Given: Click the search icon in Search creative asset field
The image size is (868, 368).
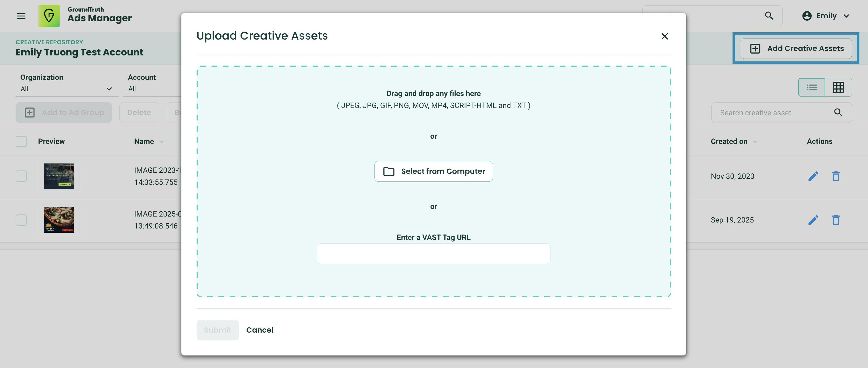Looking at the screenshot, I should point(839,112).
